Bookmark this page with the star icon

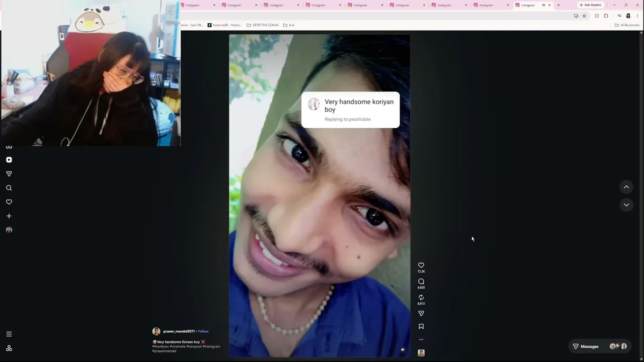[x=584, y=16]
